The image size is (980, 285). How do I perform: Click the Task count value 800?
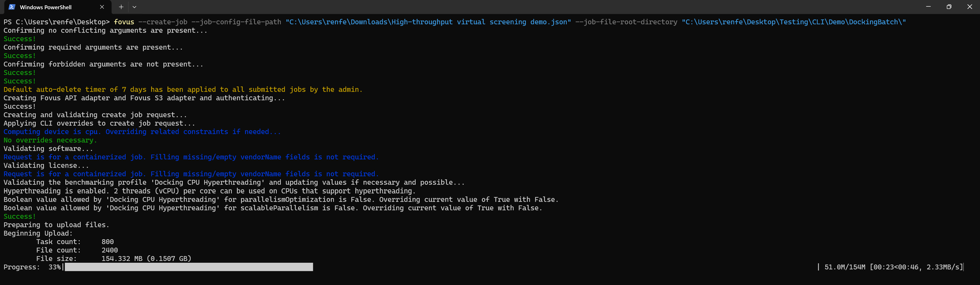(108, 242)
